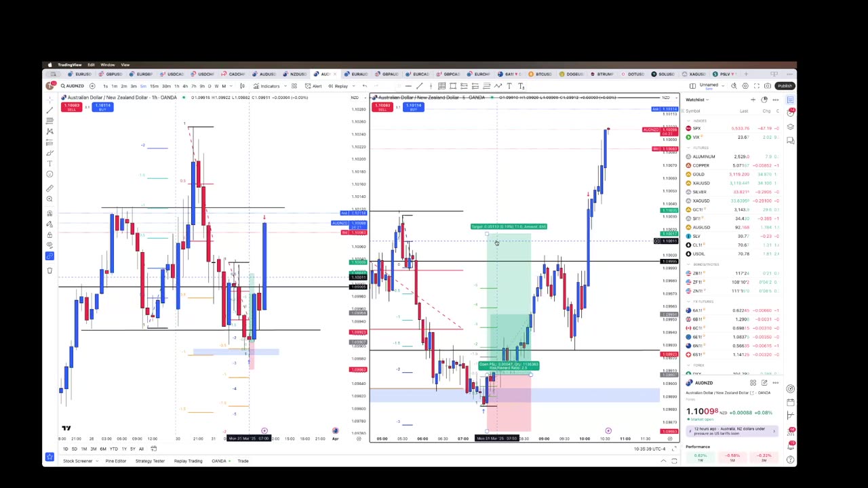Select the zoom in tool

click(x=50, y=199)
